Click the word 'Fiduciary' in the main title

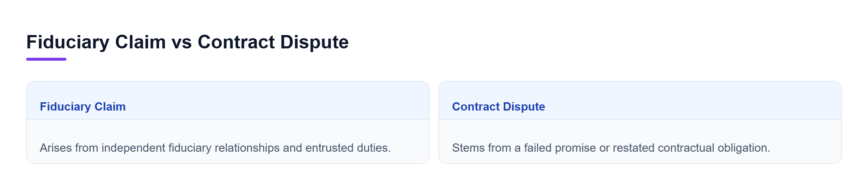pos(68,42)
